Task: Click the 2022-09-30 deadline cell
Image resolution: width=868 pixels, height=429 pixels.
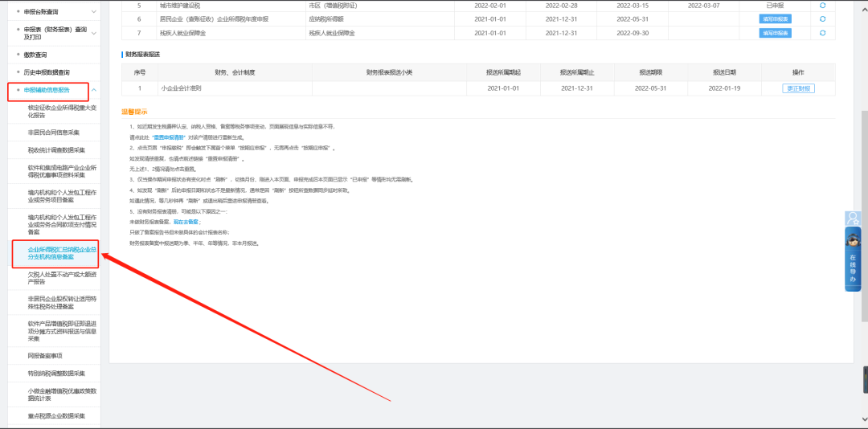Action: [x=633, y=33]
